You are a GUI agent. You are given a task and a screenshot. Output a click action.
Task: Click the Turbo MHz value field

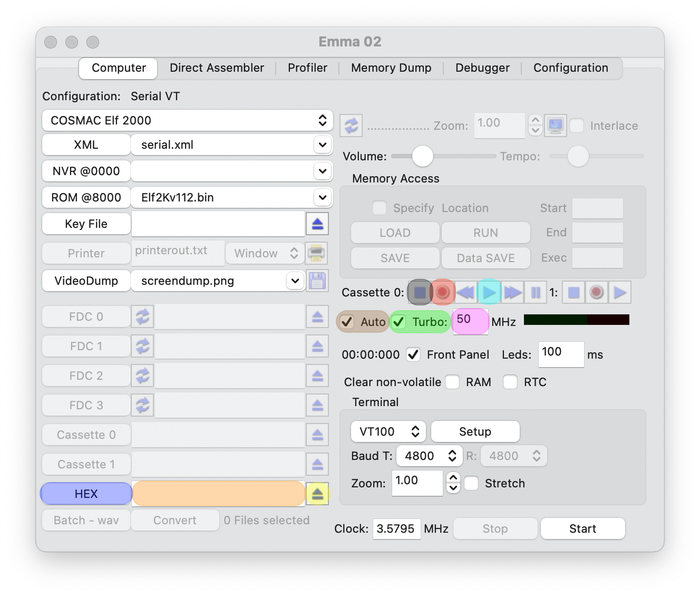[x=470, y=321]
